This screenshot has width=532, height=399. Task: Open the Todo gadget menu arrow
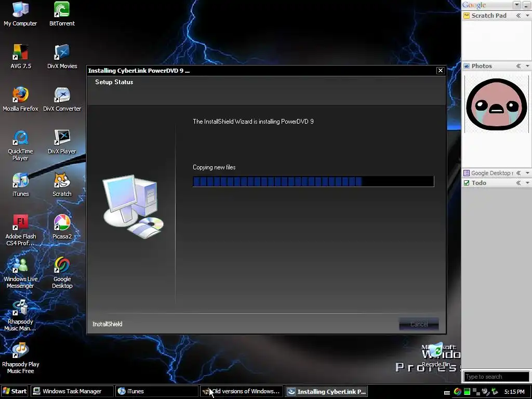527,183
